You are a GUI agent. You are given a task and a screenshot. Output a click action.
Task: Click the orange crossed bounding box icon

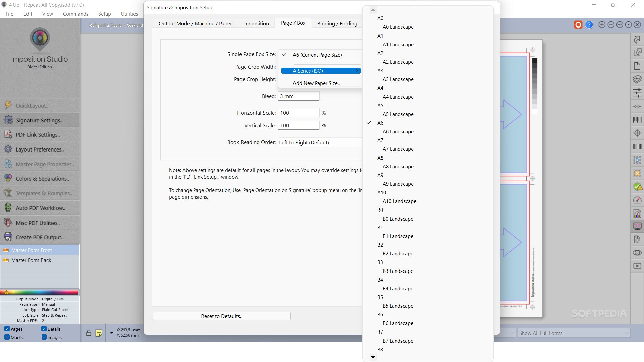[637, 173]
